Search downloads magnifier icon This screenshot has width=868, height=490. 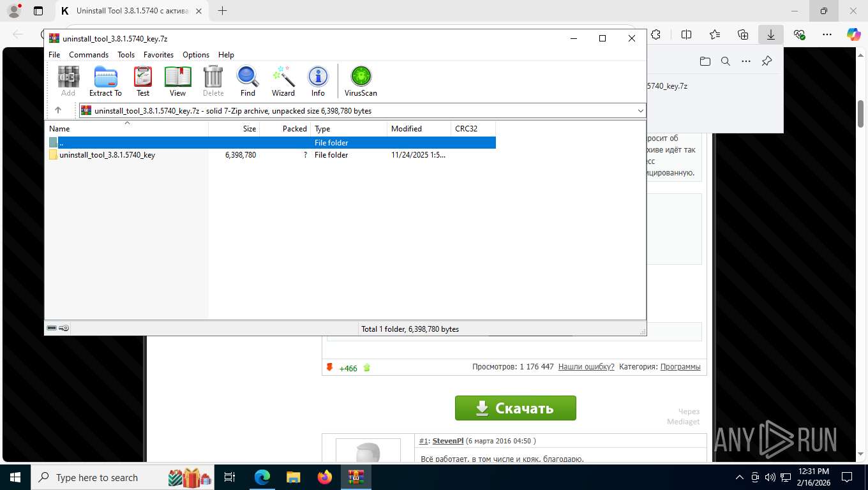(725, 61)
